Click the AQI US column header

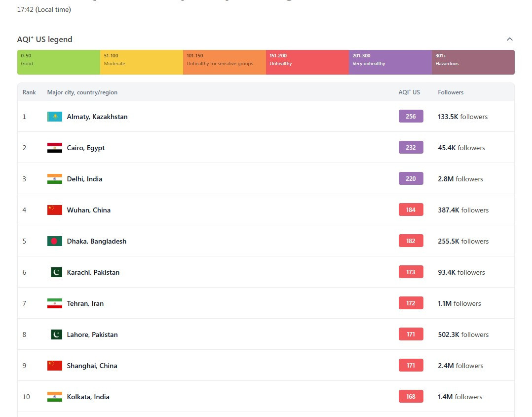(x=409, y=92)
